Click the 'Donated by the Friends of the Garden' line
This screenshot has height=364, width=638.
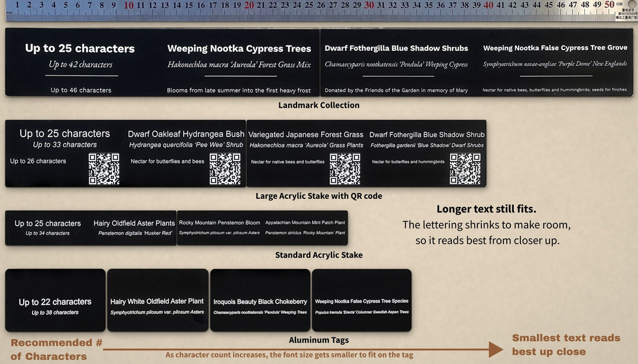click(396, 91)
